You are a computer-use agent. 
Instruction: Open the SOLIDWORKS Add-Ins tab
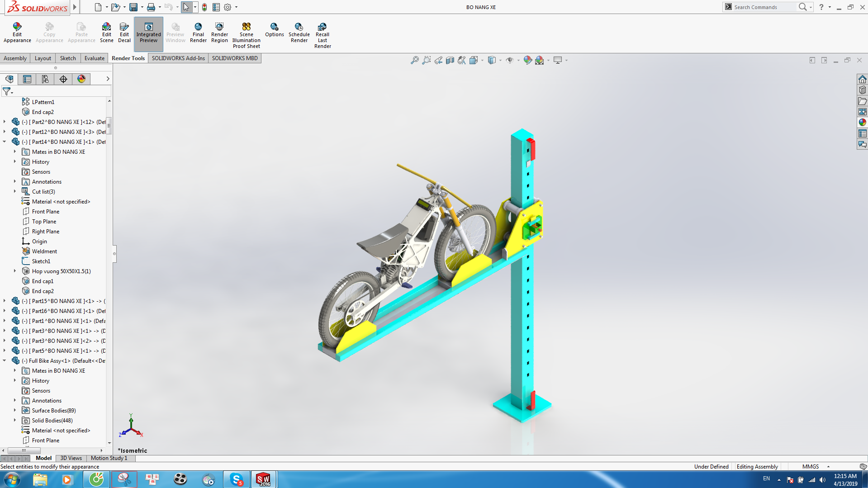coord(178,58)
